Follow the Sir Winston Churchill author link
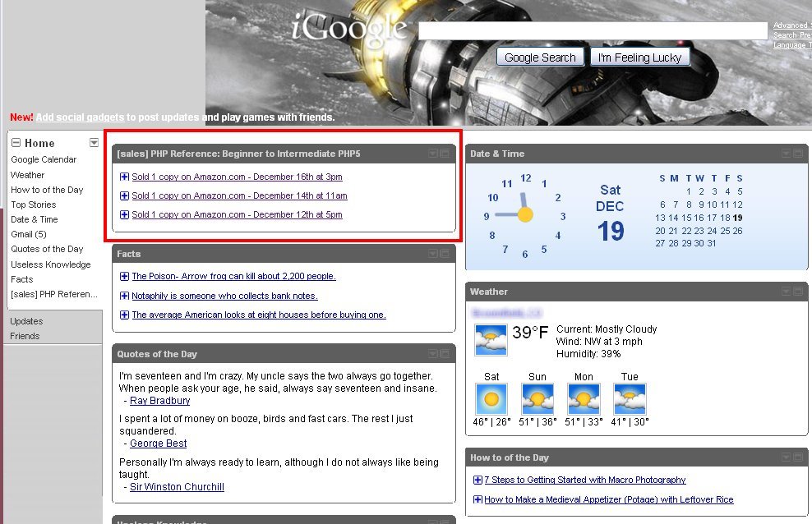Image resolution: width=812 pixels, height=524 pixels. pos(177,487)
